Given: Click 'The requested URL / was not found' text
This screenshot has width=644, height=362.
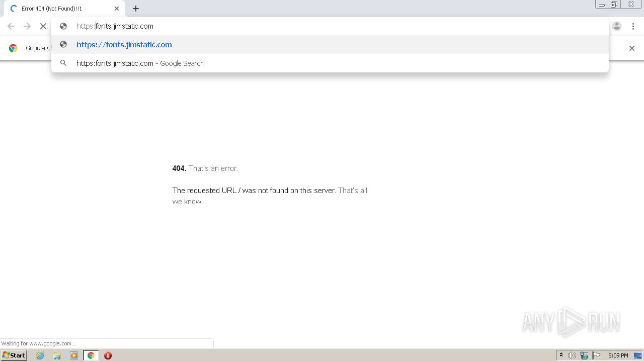Looking at the screenshot, I should (254, 191).
